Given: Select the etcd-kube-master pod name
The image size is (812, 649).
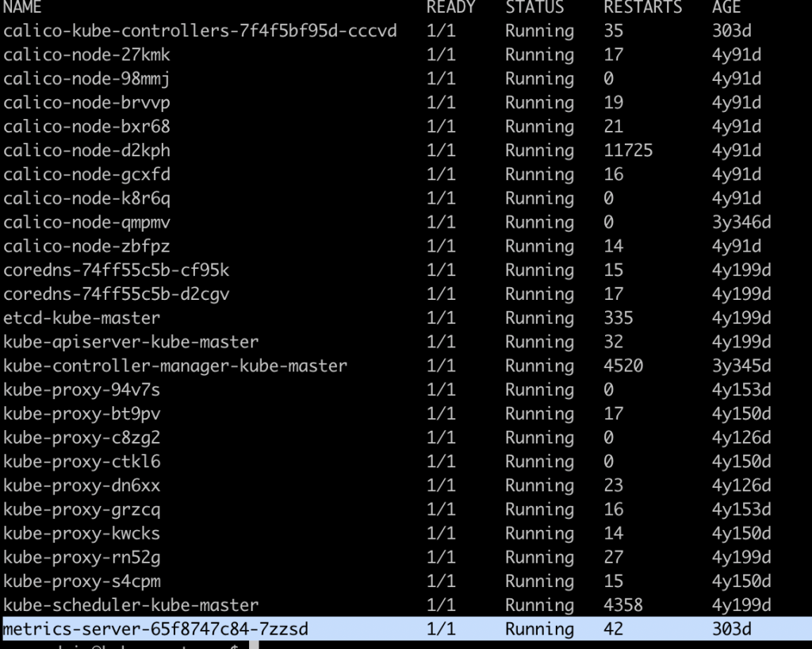Looking at the screenshot, I should (x=82, y=318).
